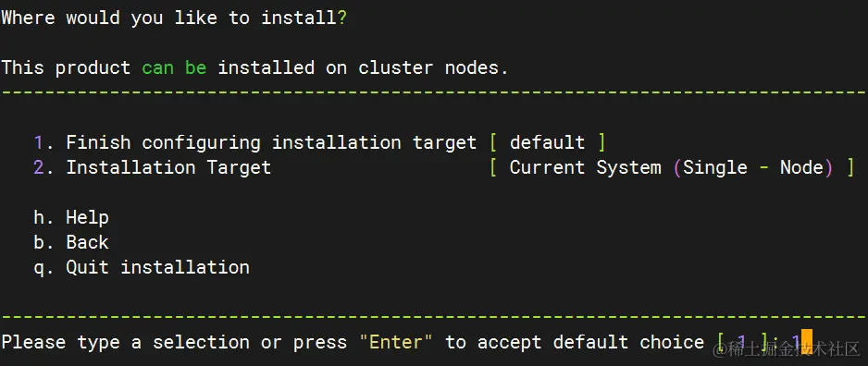Click the "Please type a selection" prompt text
This screenshot has width=868, height=366.
125,342
